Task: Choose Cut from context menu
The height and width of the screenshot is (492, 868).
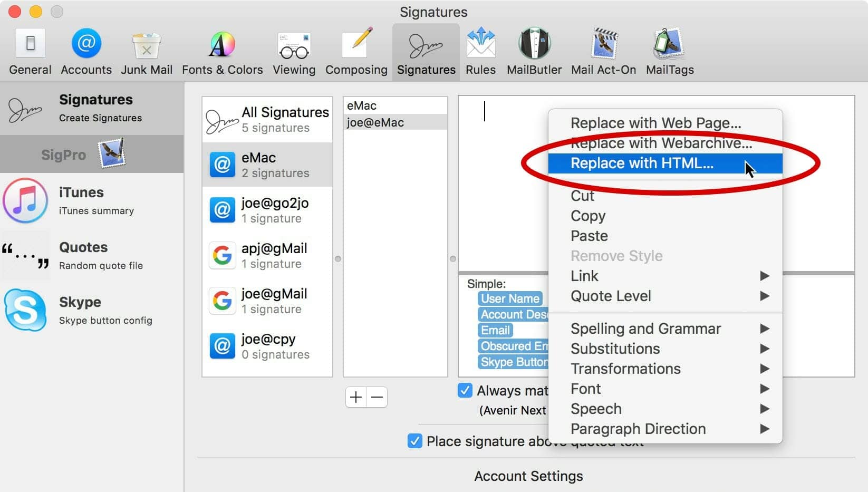Action: (x=665, y=196)
